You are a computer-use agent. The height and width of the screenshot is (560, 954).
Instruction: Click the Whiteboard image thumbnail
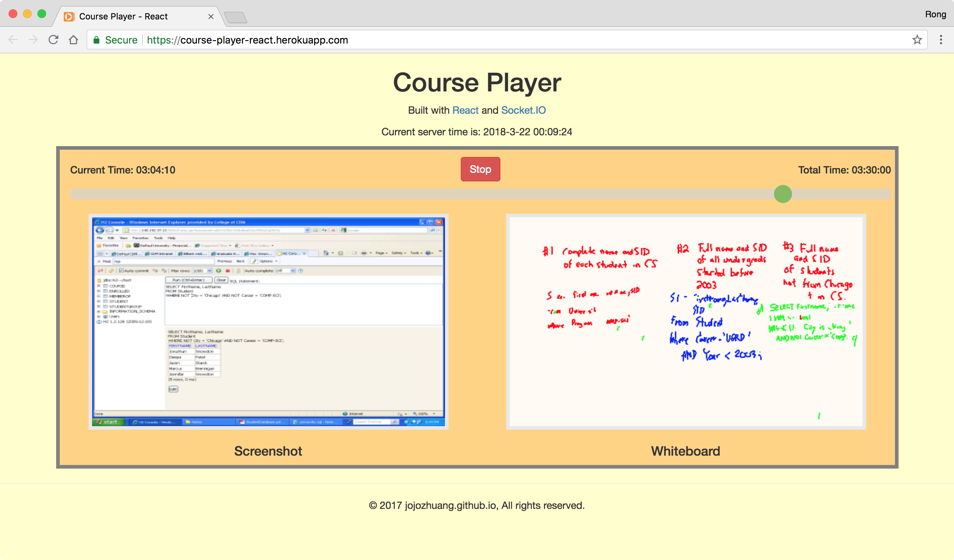tap(685, 322)
